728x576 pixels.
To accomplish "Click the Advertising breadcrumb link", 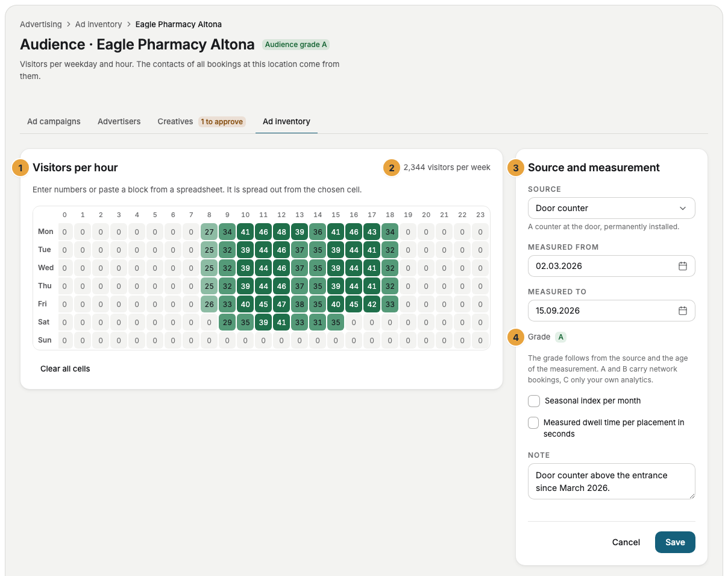I will pyautogui.click(x=41, y=24).
